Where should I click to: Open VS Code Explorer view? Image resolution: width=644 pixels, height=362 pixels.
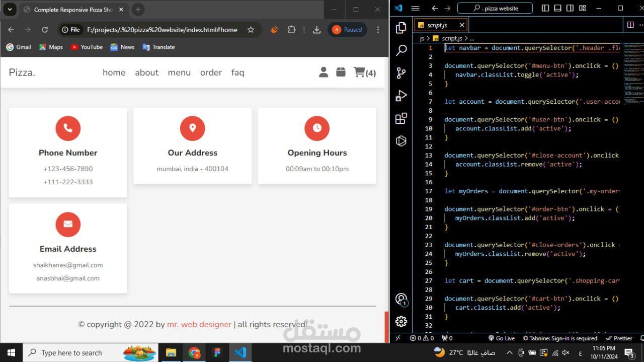[401, 28]
